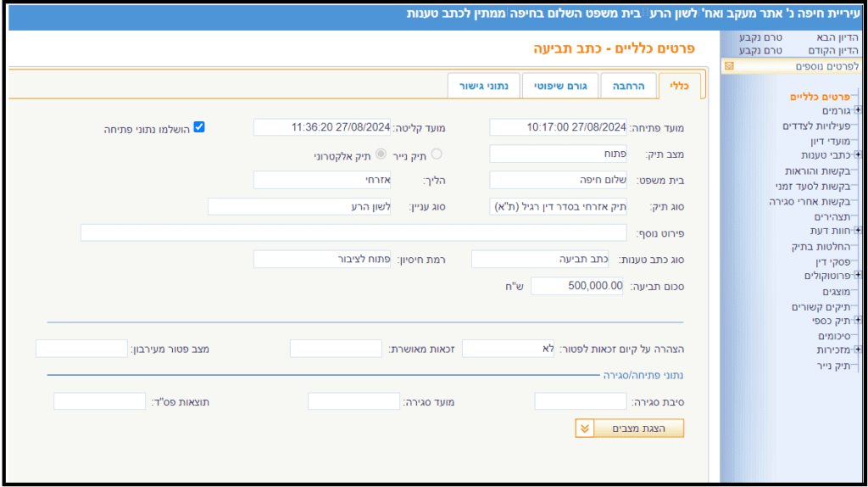Click the הדיון הבא label
The width and height of the screenshot is (868, 487).
(837, 37)
